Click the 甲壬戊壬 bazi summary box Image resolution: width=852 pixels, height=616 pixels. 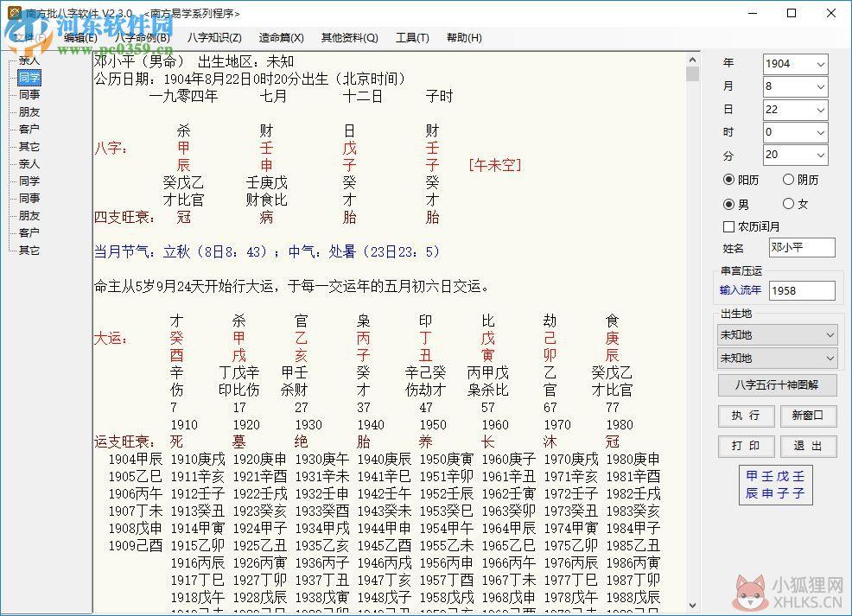click(x=775, y=485)
